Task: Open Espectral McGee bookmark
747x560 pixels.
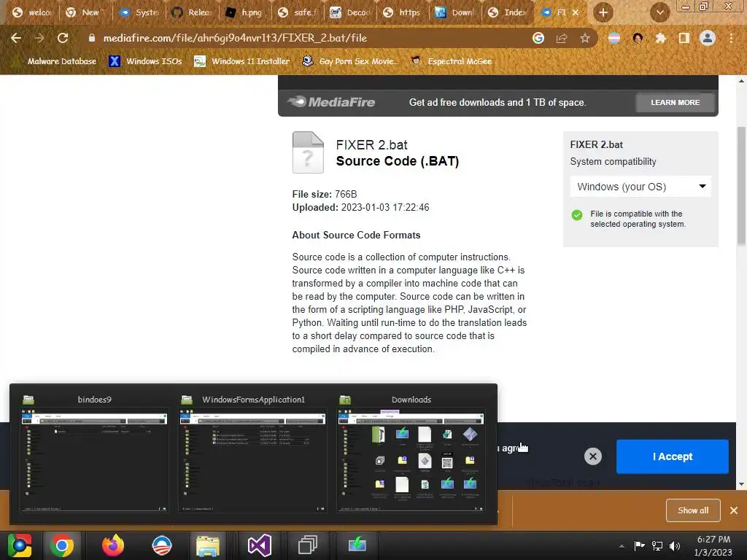Action: tap(451, 61)
